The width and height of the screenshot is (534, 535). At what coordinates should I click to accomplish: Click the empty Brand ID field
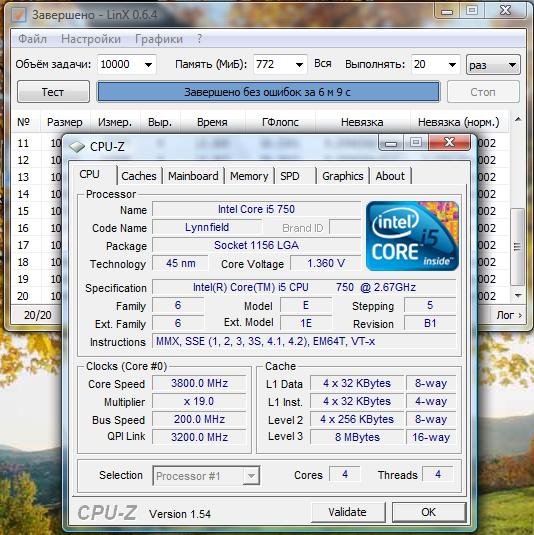point(345,228)
